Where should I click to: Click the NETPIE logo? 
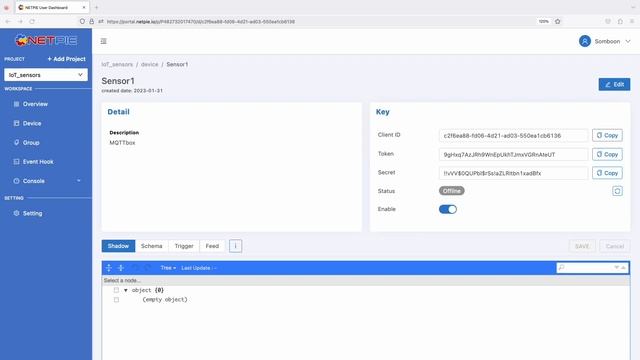(46, 40)
